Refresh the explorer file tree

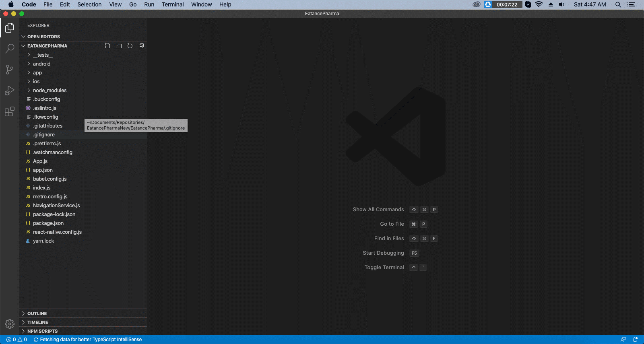tap(130, 46)
